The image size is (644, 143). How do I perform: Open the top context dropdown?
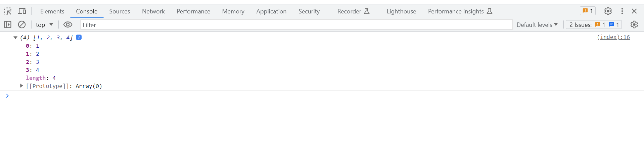[45, 25]
